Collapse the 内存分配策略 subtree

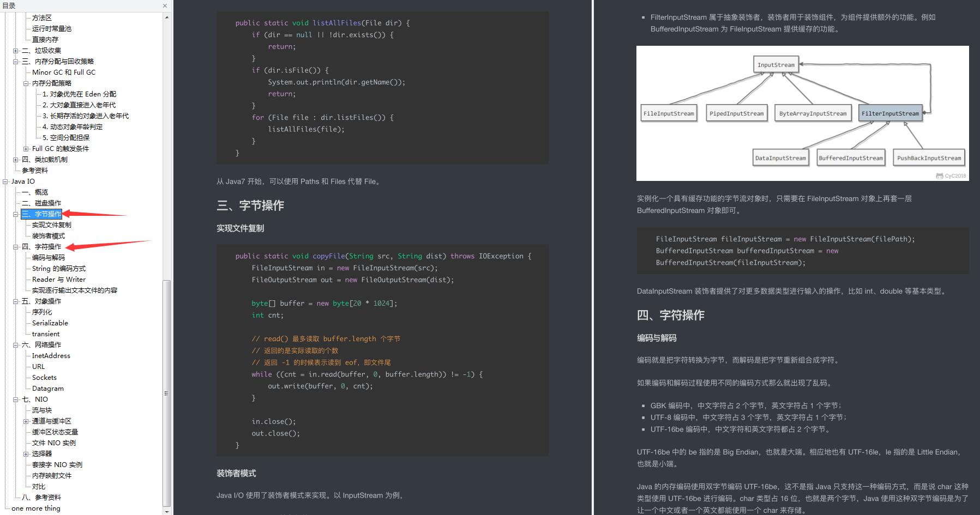26,83
